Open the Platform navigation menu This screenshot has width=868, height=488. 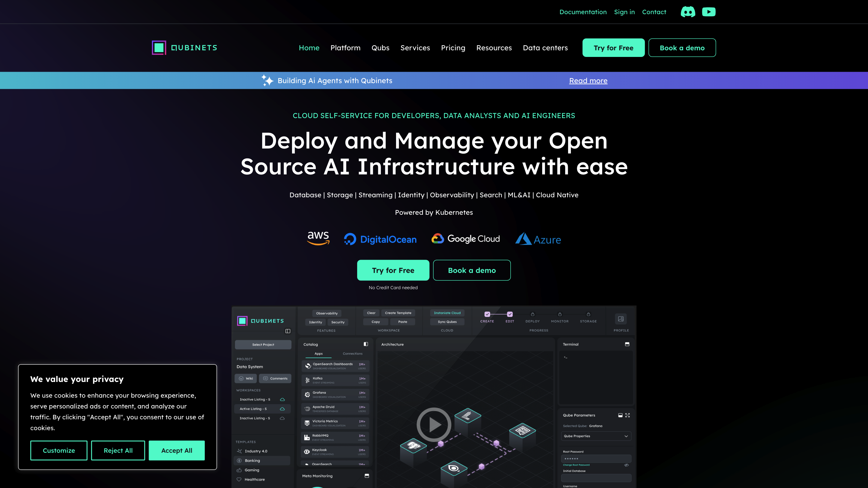coord(345,48)
